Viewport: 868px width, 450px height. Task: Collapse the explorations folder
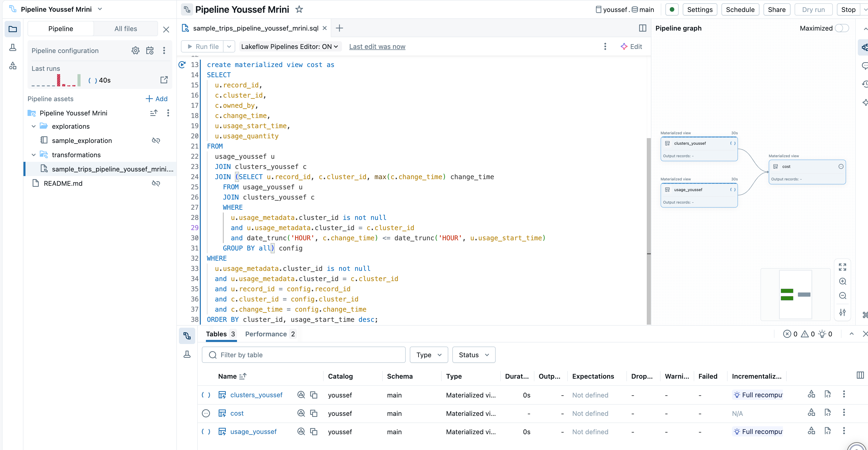pyautogui.click(x=34, y=126)
